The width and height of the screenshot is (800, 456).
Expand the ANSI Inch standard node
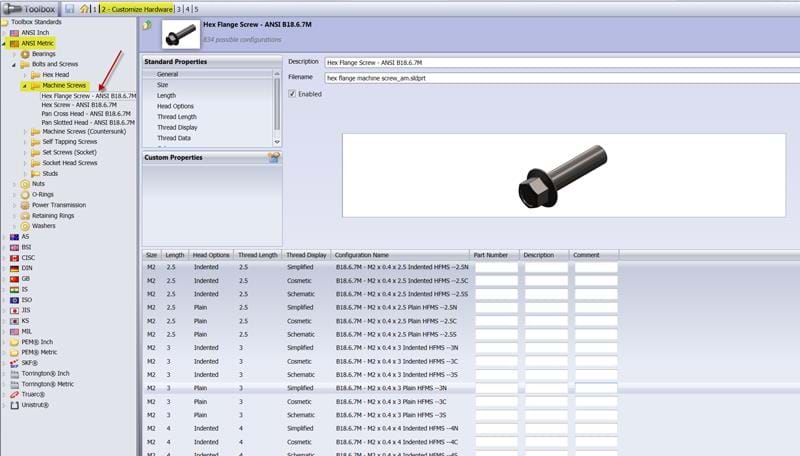(x=4, y=33)
